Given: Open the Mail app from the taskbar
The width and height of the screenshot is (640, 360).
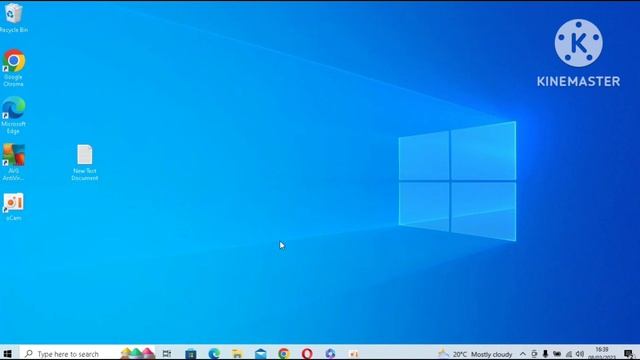Looking at the screenshot, I should tap(260, 353).
